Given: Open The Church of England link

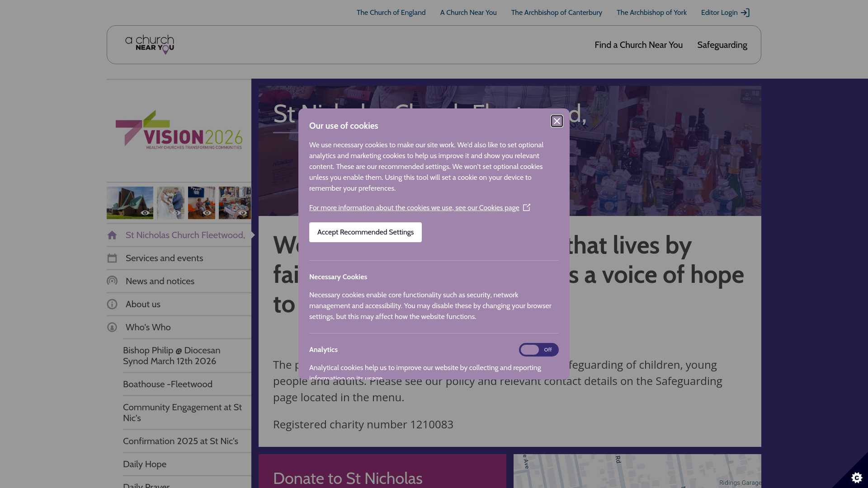Looking at the screenshot, I should (391, 13).
